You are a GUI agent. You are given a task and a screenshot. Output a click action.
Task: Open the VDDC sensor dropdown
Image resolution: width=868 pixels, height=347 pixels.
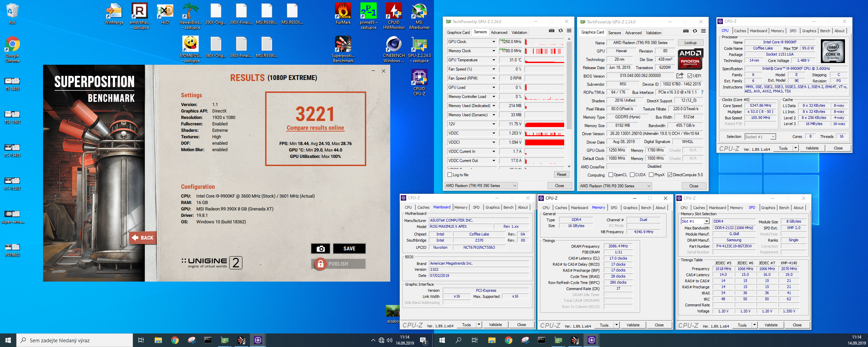pyautogui.click(x=494, y=133)
